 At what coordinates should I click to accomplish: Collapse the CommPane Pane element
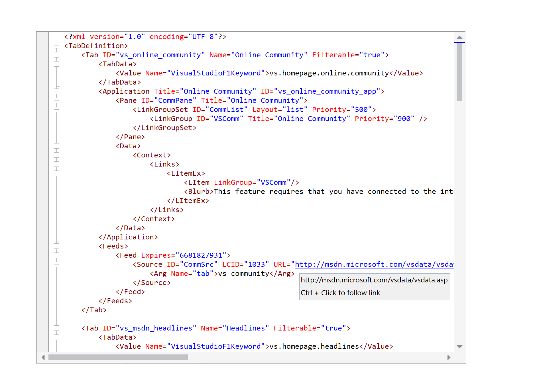[57, 100]
